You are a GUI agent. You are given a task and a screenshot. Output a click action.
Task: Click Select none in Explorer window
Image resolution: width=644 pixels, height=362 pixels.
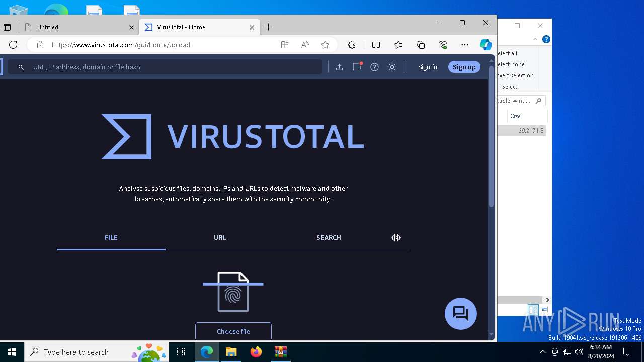coord(511,64)
